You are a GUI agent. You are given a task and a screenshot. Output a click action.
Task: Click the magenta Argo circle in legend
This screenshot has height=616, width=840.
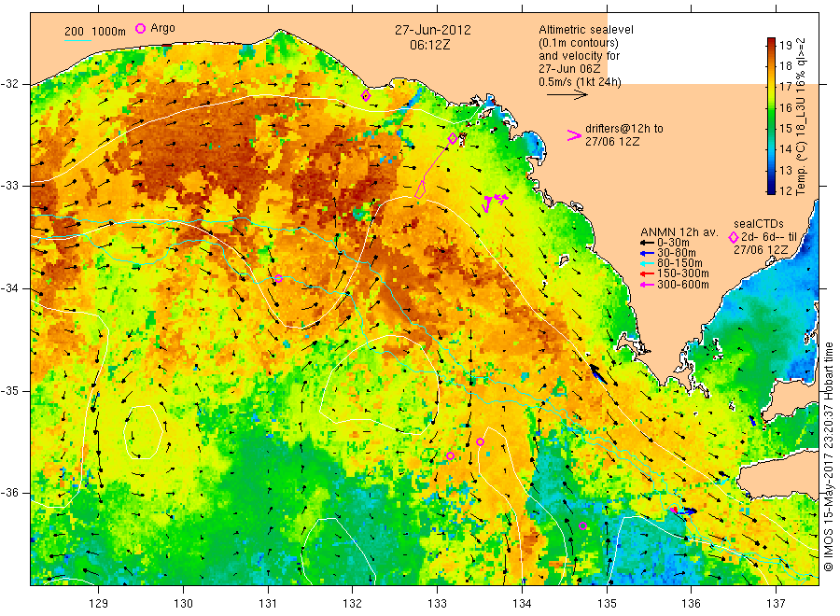point(140,28)
